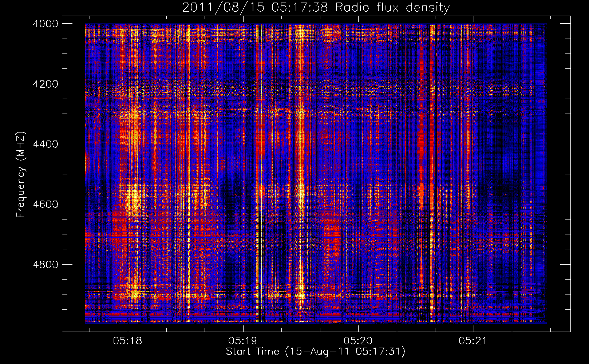Viewport: 589px width, 364px height.
Task: Click the 05:19 time axis label
Action: point(243,341)
